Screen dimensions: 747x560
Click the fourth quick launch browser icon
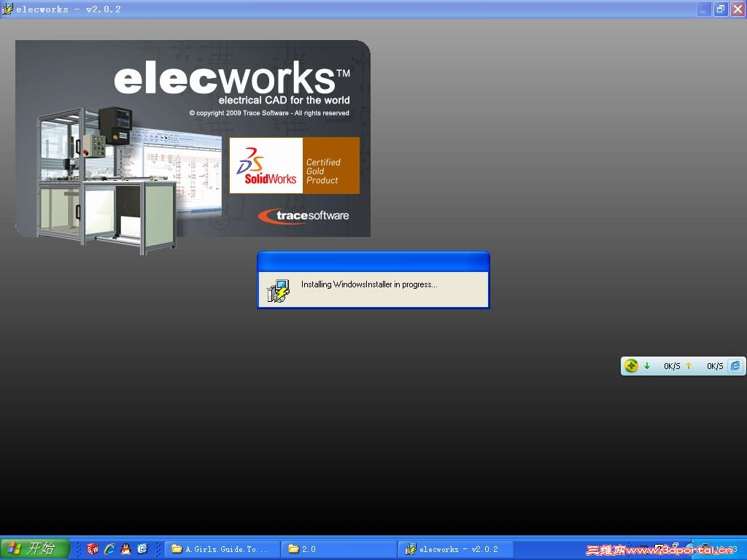(142, 549)
